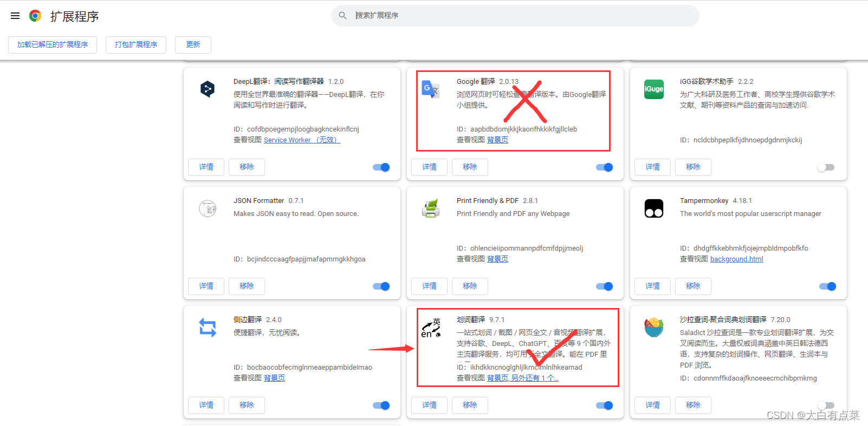Click 加载已解压的扩展程序 button
This screenshot has width=868, height=426.
pyautogui.click(x=53, y=45)
